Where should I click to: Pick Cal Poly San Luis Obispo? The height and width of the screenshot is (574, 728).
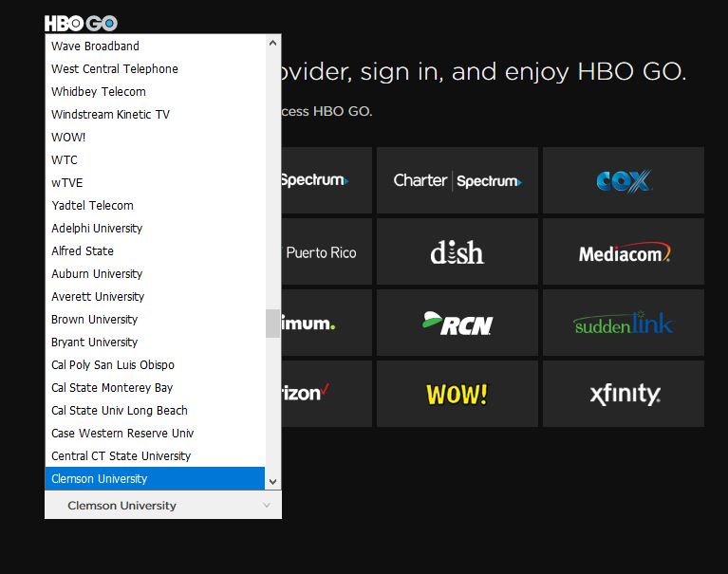click(x=155, y=364)
